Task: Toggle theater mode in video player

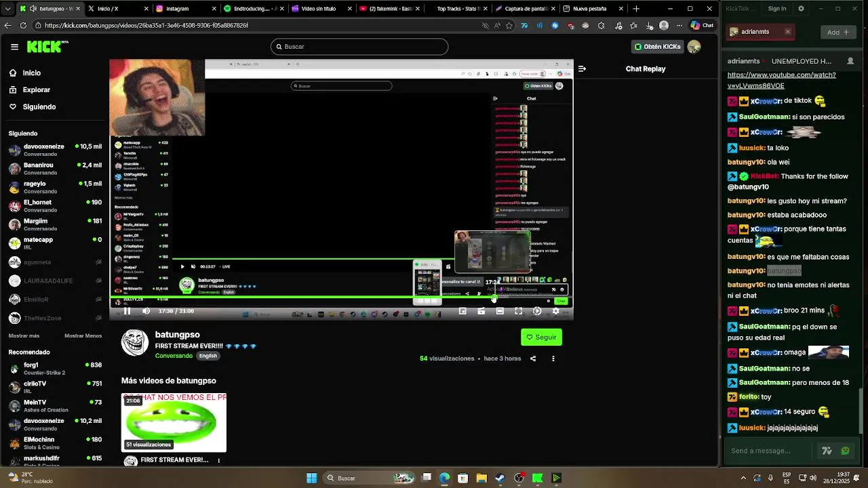Action: (500, 311)
